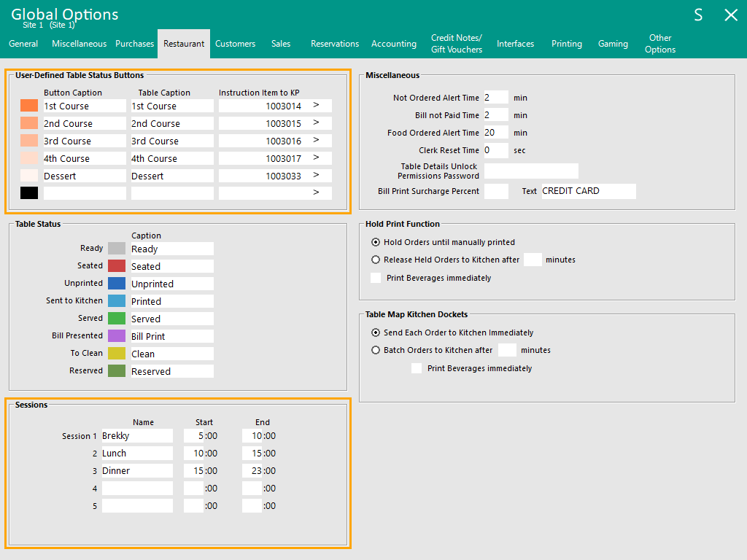Click the Seated red status color box
The image size is (747, 560).
117,266
